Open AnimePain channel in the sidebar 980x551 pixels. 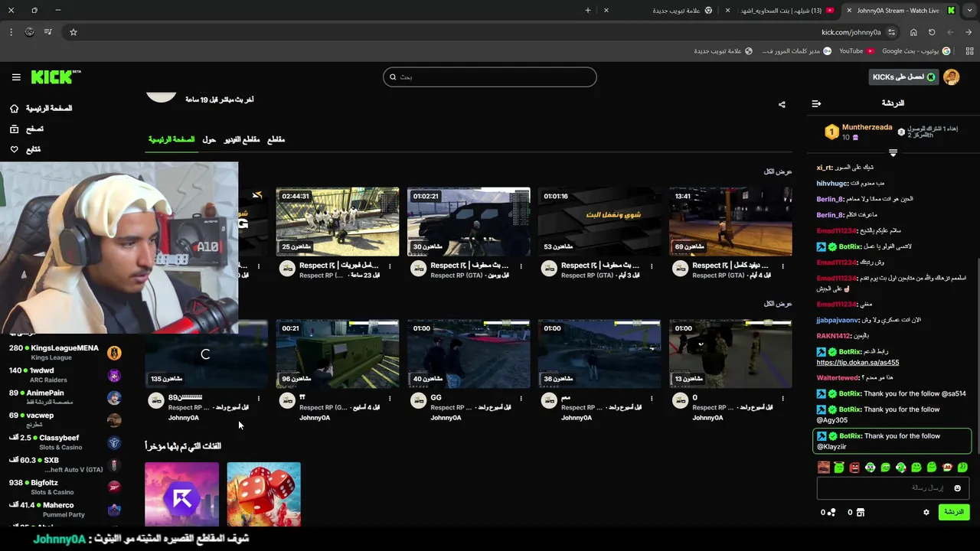pyautogui.click(x=64, y=397)
